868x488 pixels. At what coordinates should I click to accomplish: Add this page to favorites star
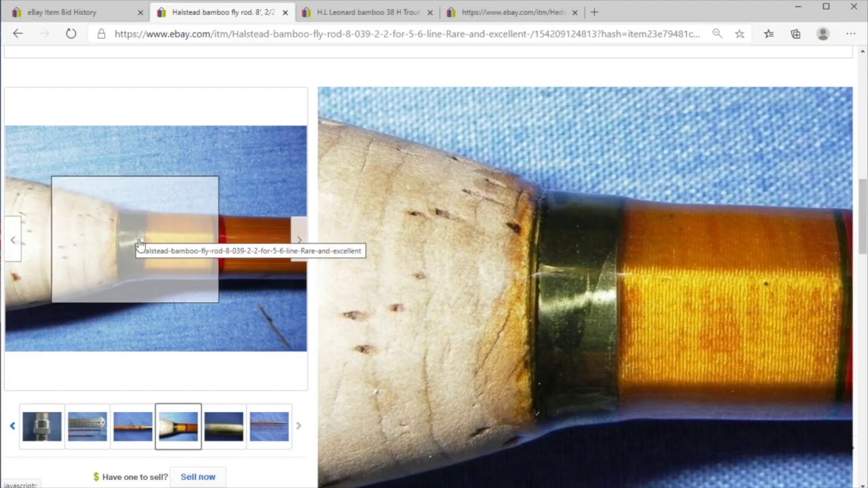[x=740, y=33]
